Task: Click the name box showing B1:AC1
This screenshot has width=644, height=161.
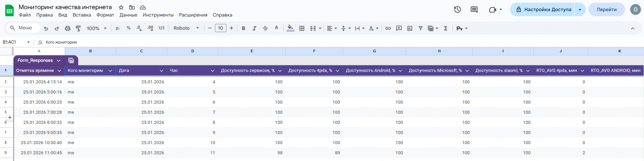Action: [17, 42]
